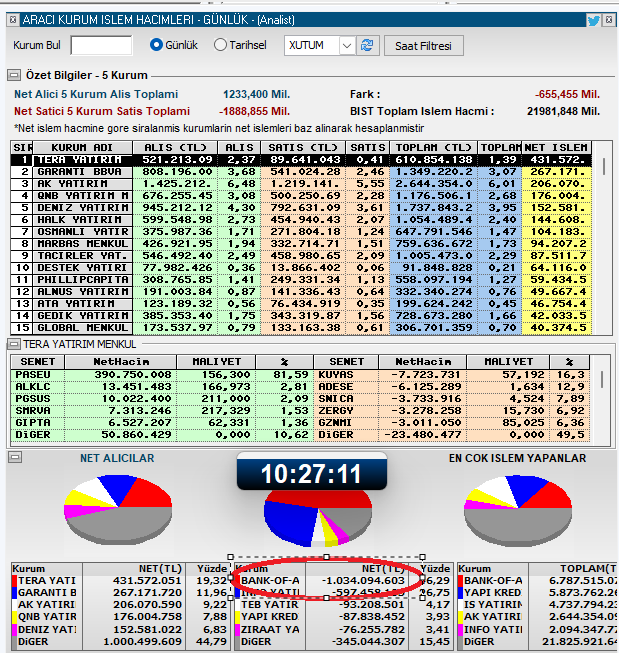Select the QNB YATIRIM M row
Screen dimensions: 619x653
pyautogui.click(x=301, y=196)
